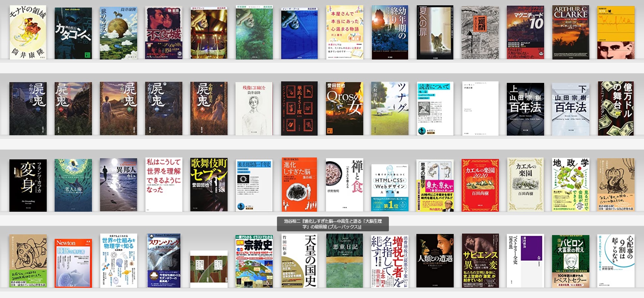
Task: Click Kafka's 変身 book cover
Action: pos(28,185)
